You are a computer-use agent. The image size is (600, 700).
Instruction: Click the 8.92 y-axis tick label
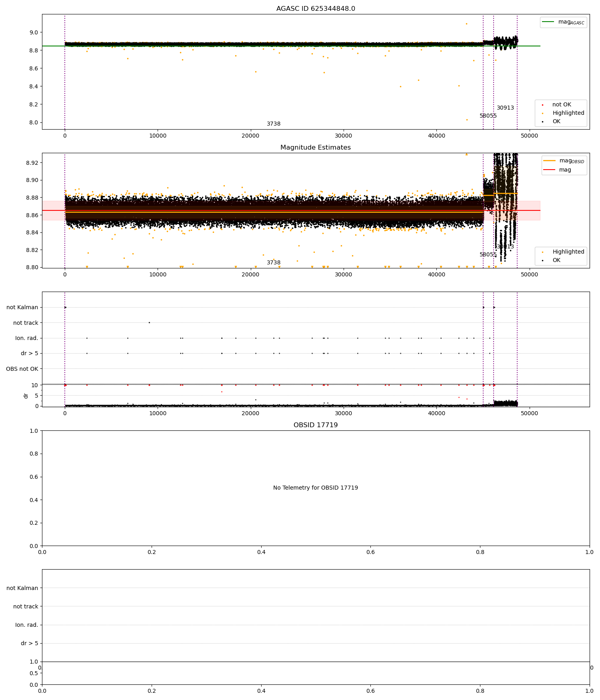click(32, 163)
